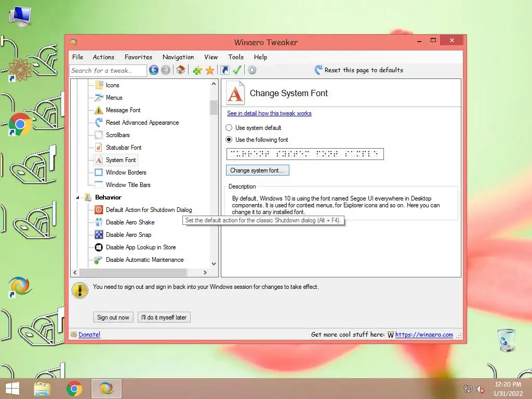Open the Help menu
The width and height of the screenshot is (532, 399).
pos(261,57)
